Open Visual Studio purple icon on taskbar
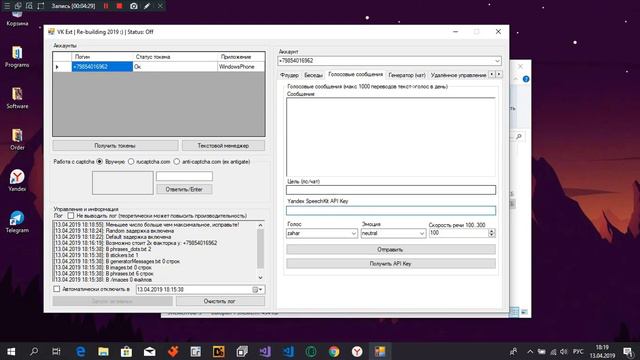 point(264,351)
